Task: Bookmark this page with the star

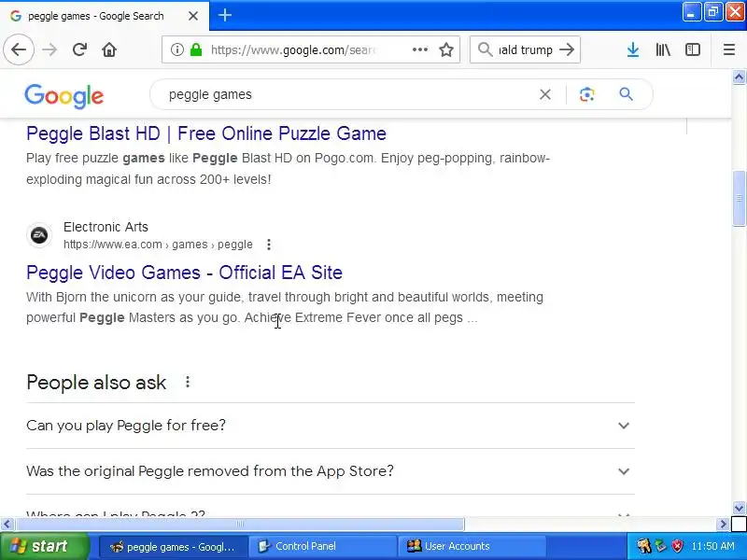Action: click(x=446, y=49)
